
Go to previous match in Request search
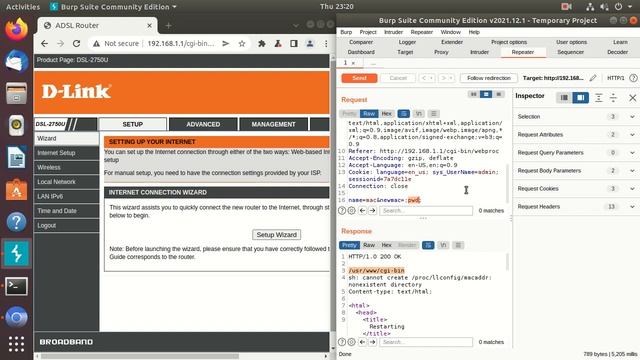(362, 211)
